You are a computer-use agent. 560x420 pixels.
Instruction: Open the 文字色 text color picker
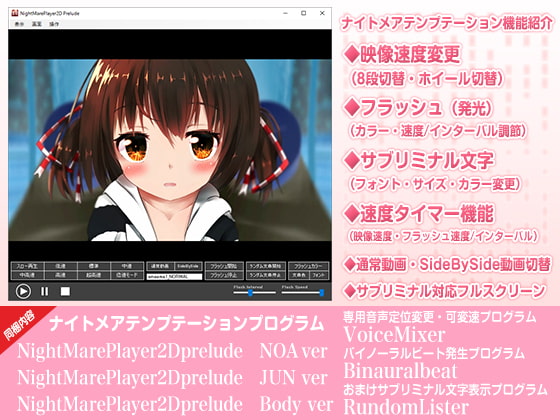point(299,275)
